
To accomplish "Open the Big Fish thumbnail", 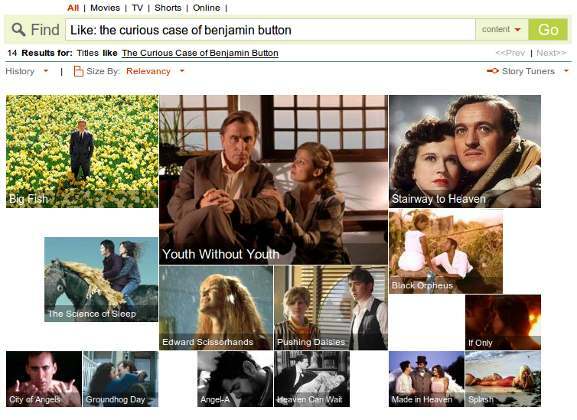I will [82, 151].
